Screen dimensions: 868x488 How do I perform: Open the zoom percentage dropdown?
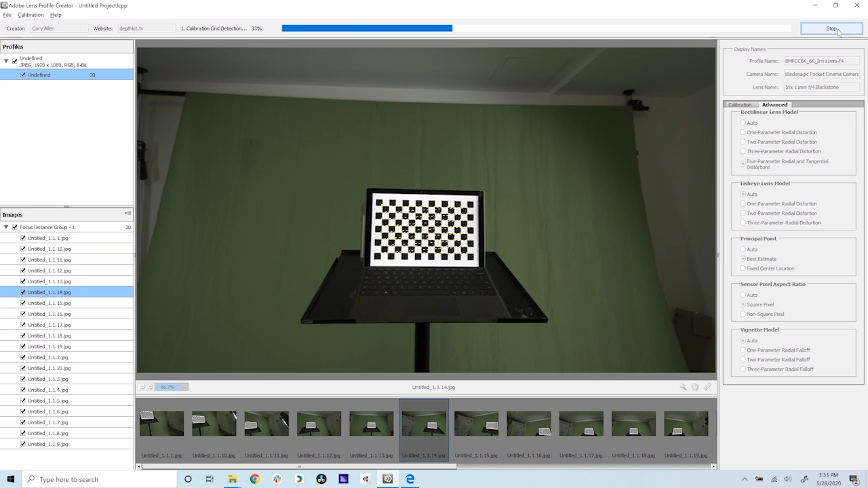[183, 386]
